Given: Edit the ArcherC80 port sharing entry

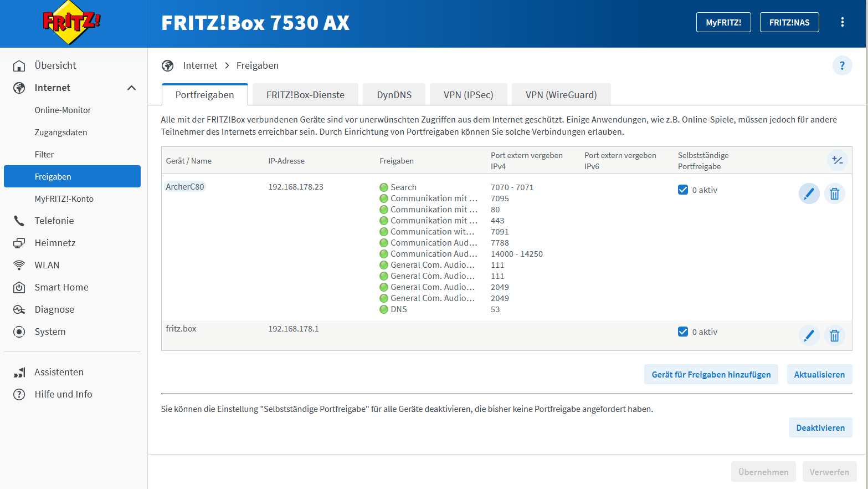Looking at the screenshot, I should [809, 193].
